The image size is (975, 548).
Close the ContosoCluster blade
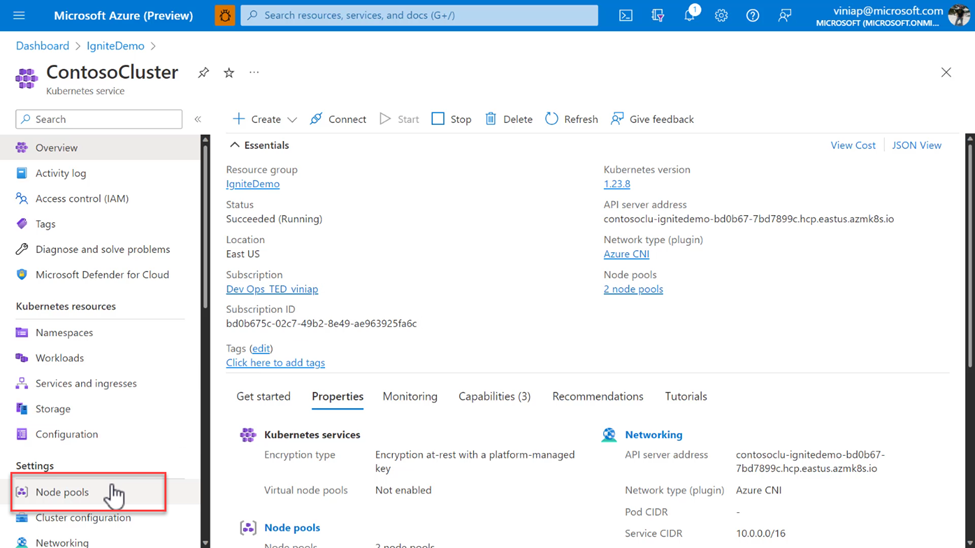point(946,73)
